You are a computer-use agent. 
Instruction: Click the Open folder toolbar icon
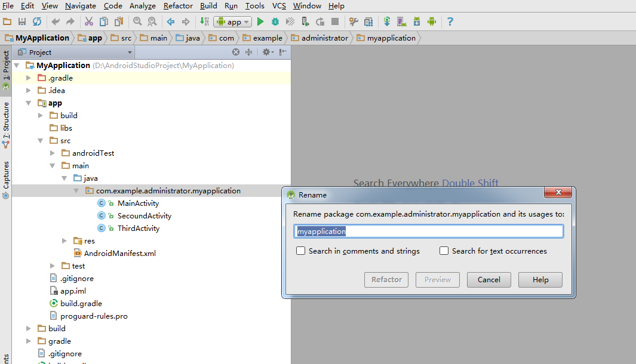tap(7, 21)
